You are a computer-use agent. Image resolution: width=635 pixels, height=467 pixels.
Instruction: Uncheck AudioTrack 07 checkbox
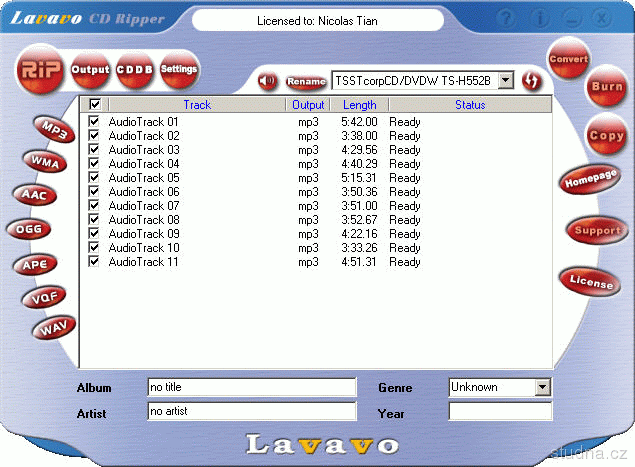coord(94,205)
